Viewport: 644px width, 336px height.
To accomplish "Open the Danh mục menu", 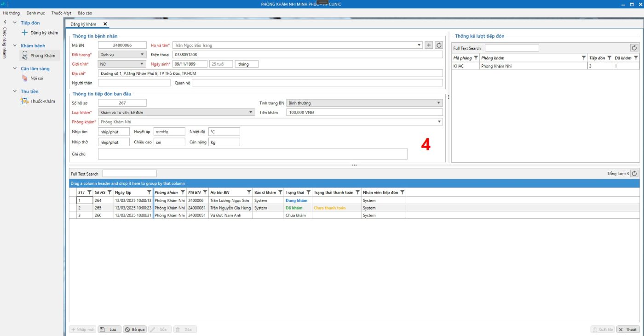I will click(35, 13).
